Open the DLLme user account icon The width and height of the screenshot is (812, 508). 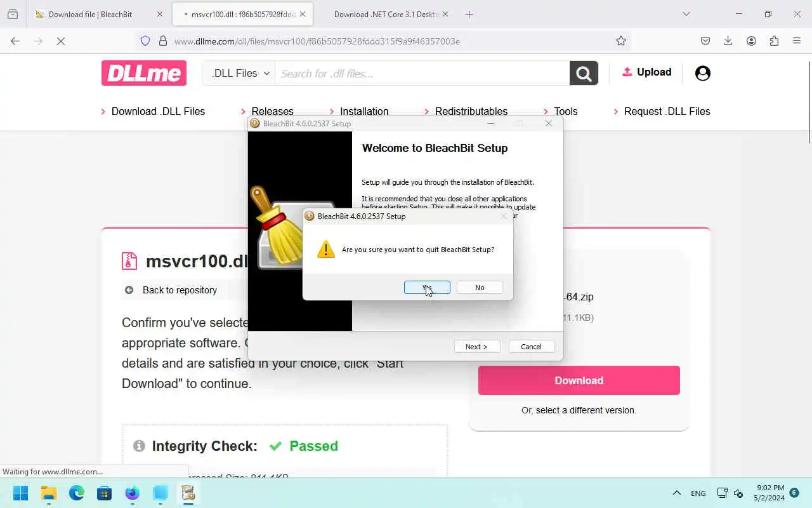pyautogui.click(x=702, y=73)
